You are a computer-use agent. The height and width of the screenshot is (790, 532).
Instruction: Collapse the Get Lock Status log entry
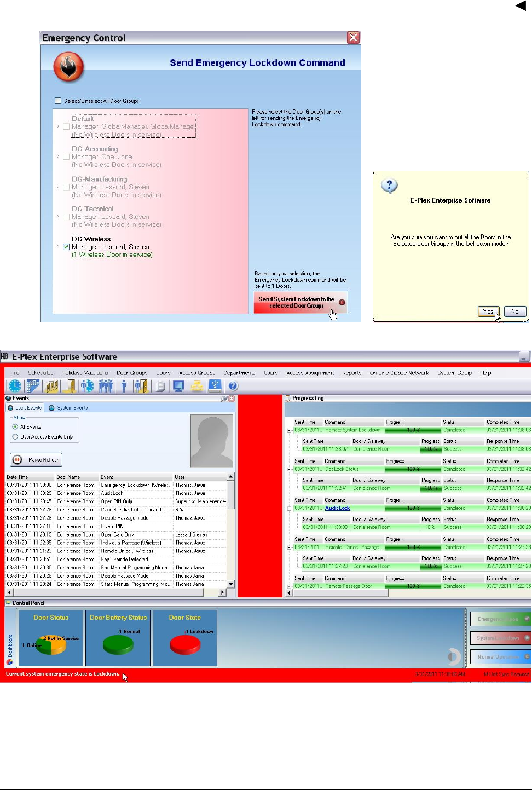(x=290, y=469)
